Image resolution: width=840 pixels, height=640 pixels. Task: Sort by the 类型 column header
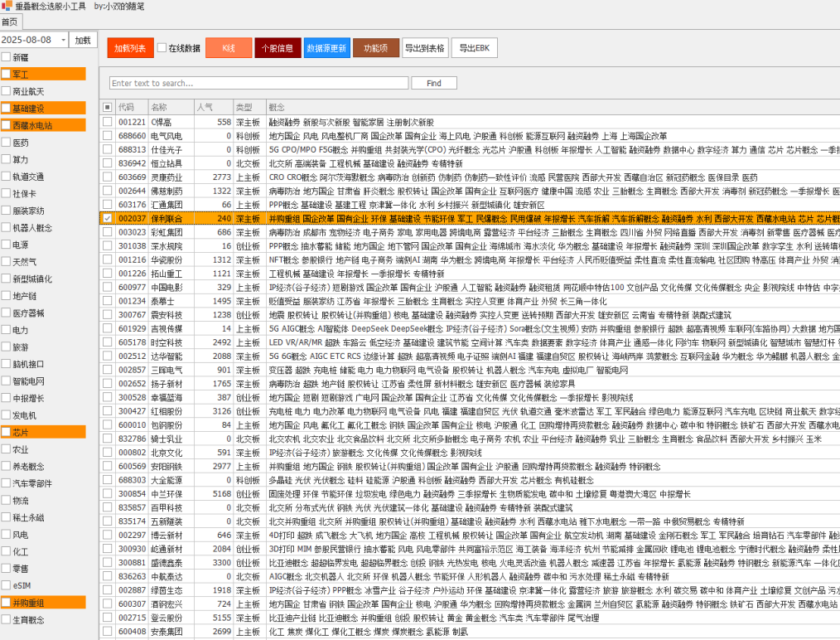[249, 107]
